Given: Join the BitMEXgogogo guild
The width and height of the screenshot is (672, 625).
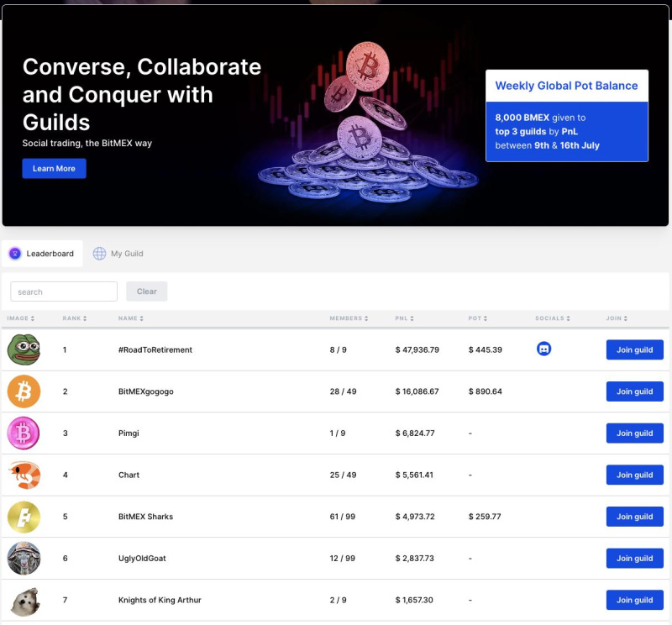Looking at the screenshot, I should (635, 391).
